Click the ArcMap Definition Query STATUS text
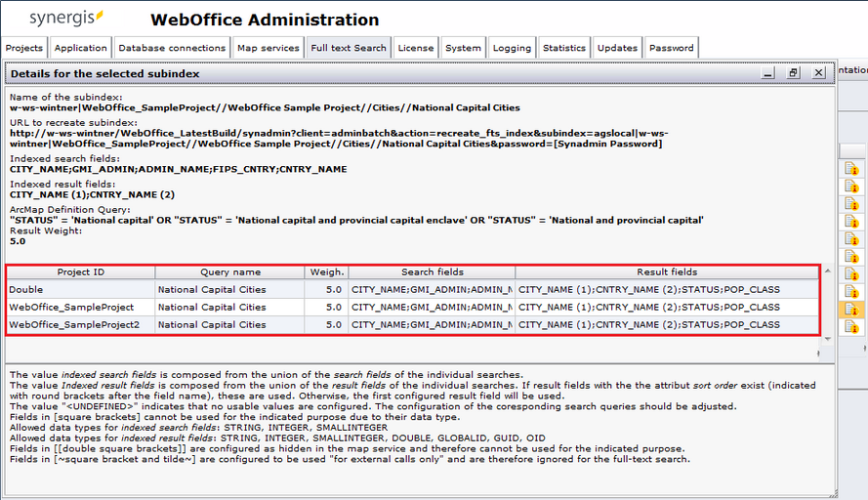The width and height of the screenshot is (868, 500). pos(356,221)
